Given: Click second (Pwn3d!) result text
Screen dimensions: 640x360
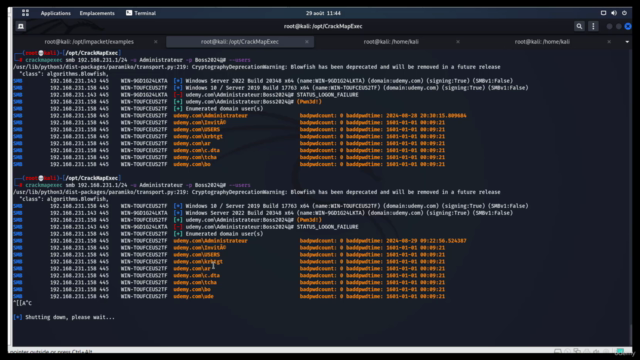Looking at the screenshot, I should click(309, 220).
